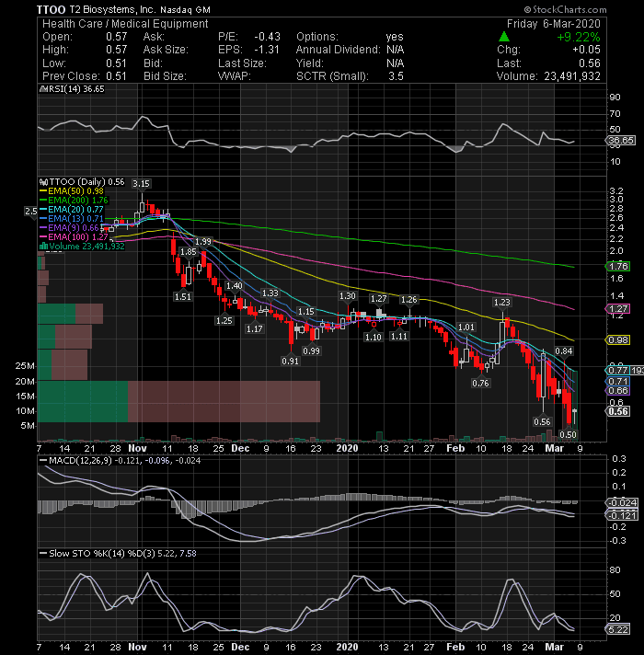Screen dimensions: 644x655
Task: Click the 0.99 price annotation
Action: point(312,351)
